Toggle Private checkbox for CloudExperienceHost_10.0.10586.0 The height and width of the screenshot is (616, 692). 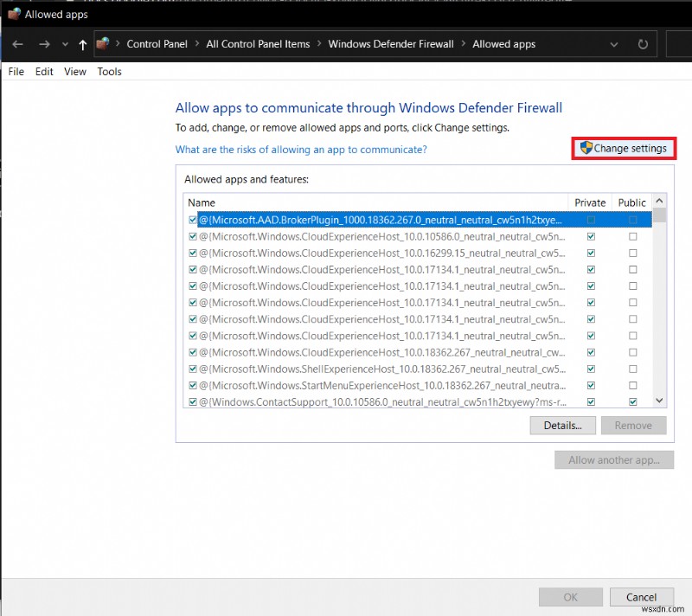coord(591,236)
